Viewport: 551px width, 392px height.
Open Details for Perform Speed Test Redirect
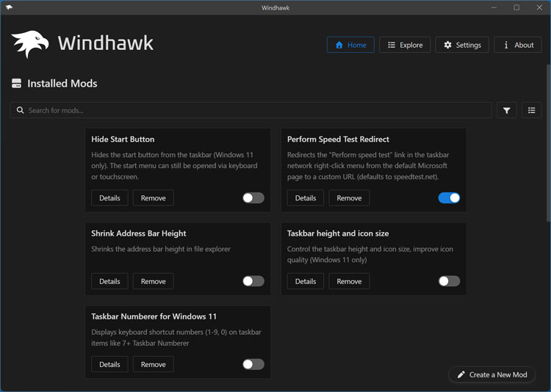coord(306,197)
